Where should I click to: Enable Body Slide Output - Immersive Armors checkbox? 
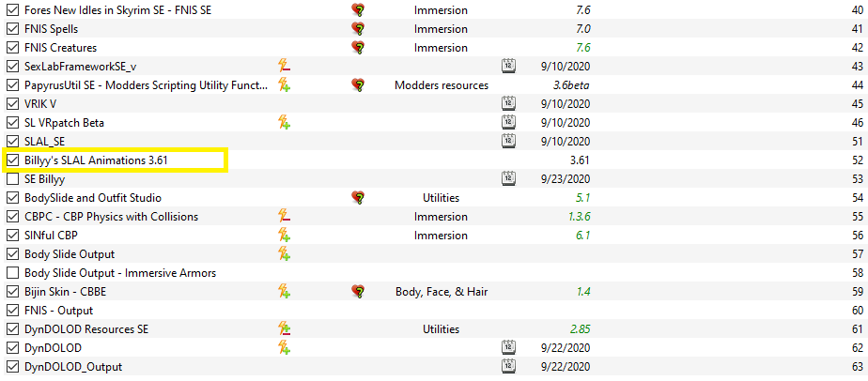(x=12, y=273)
